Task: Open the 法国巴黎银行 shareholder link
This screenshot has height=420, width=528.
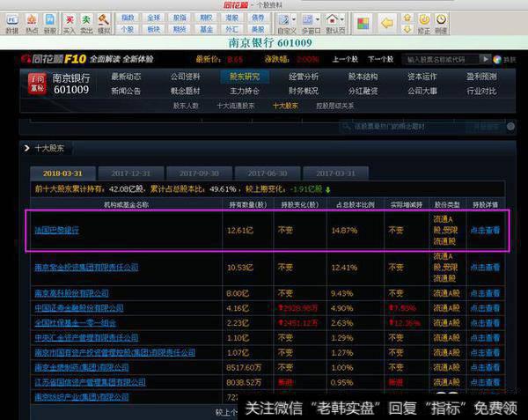Action: tap(57, 231)
